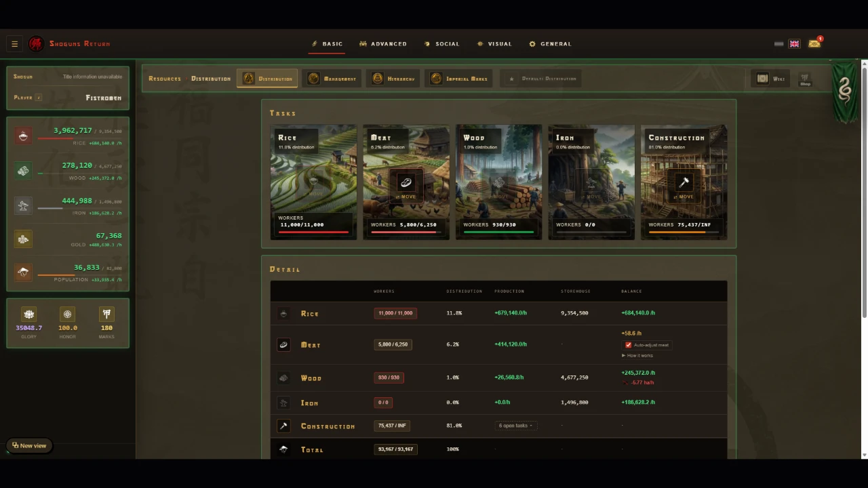This screenshot has height=488, width=868.
Task: Click the Meat workers 5,800 / 6,250 field
Action: click(393, 344)
